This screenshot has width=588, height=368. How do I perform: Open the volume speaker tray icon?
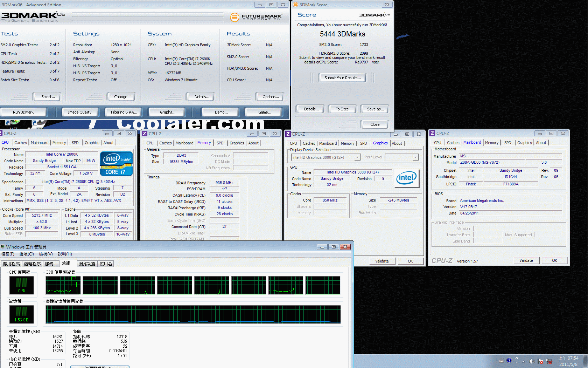(x=532, y=361)
